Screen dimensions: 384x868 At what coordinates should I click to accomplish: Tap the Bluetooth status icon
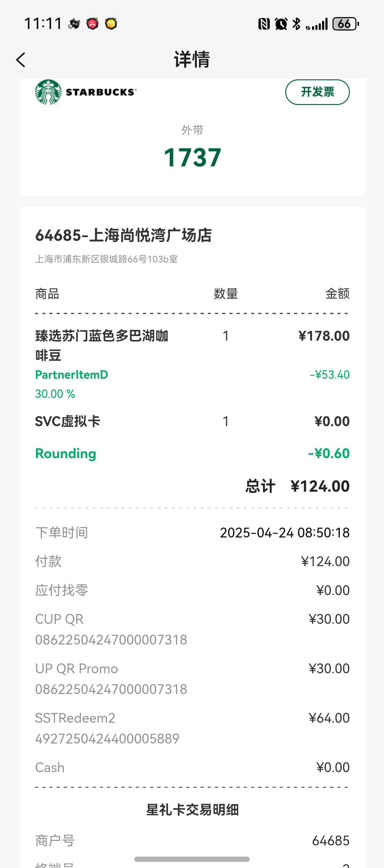point(297,24)
